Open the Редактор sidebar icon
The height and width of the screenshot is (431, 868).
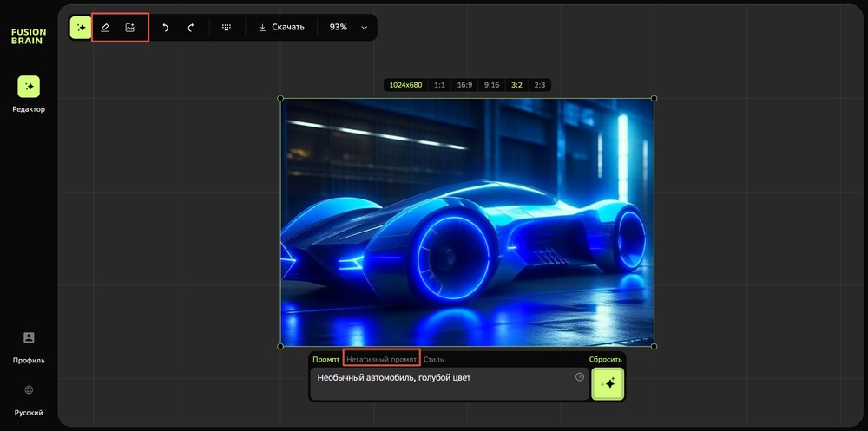point(29,87)
